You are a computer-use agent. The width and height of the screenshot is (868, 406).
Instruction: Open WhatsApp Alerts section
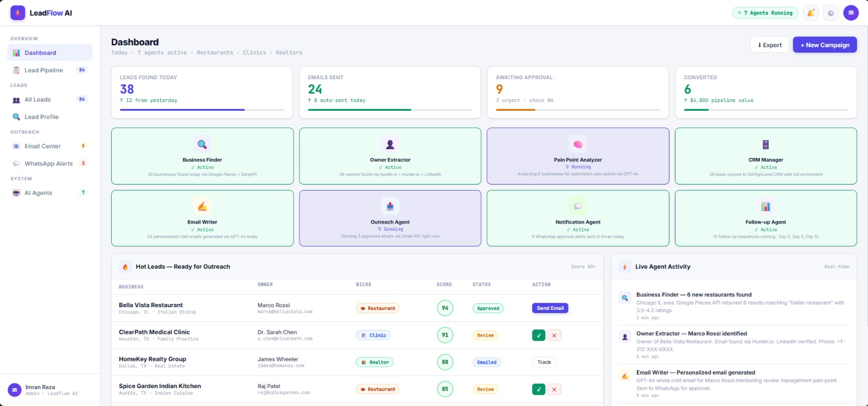(49, 163)
